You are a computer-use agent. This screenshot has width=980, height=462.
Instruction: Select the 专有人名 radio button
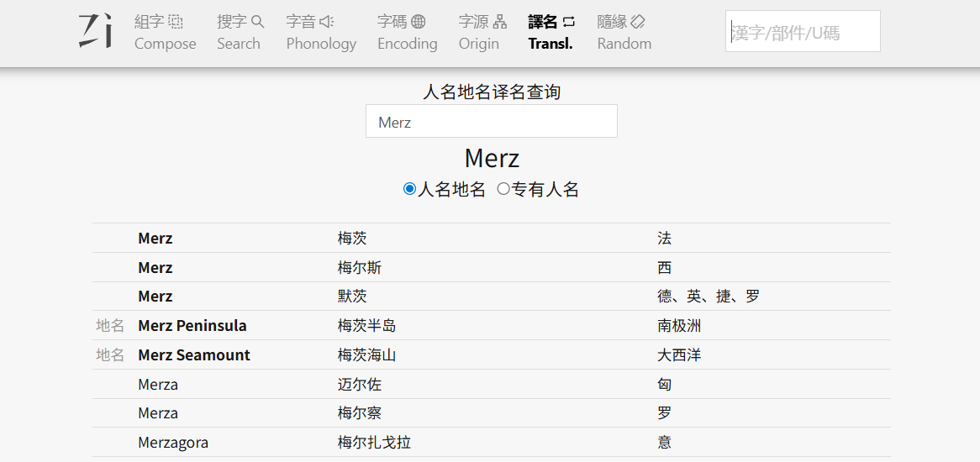pos(503,189)
